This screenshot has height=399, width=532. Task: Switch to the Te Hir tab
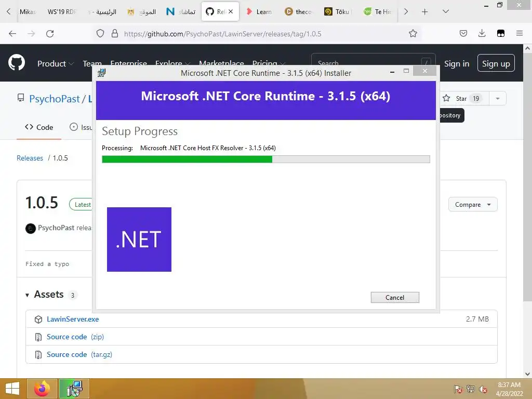[x=377, y=12]
